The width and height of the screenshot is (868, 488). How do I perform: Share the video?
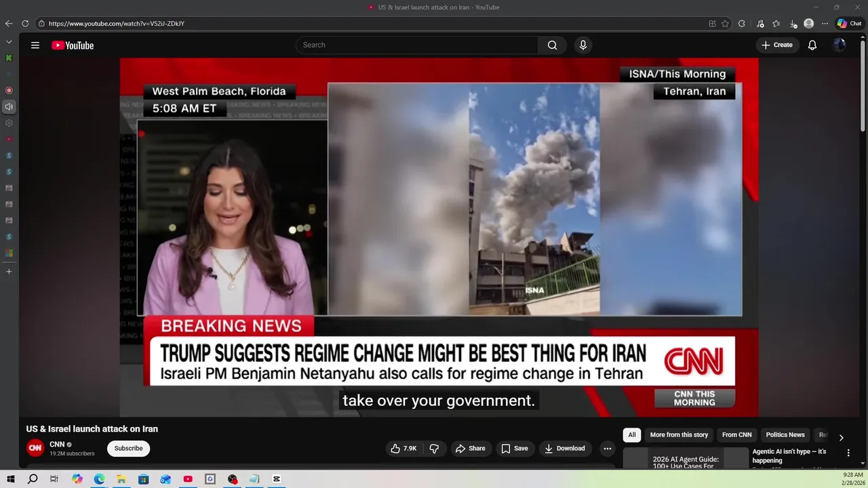tap(471, 449)
